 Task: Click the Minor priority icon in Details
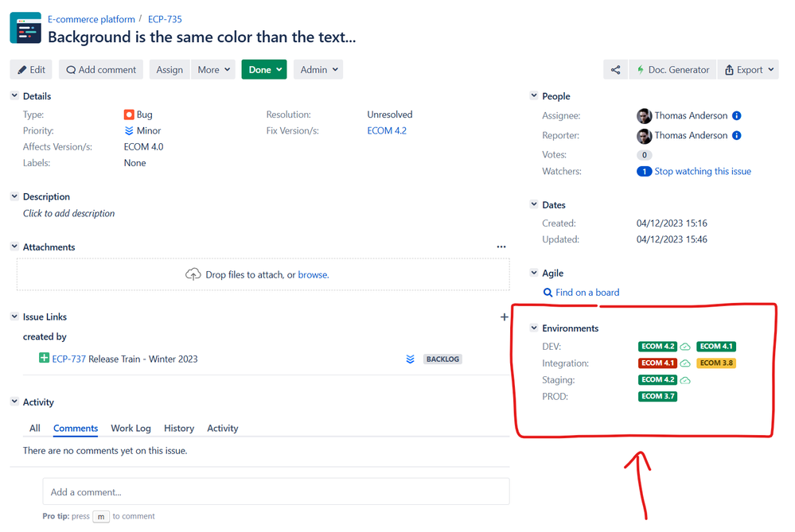pyautogui.click(x=129, y=130)
